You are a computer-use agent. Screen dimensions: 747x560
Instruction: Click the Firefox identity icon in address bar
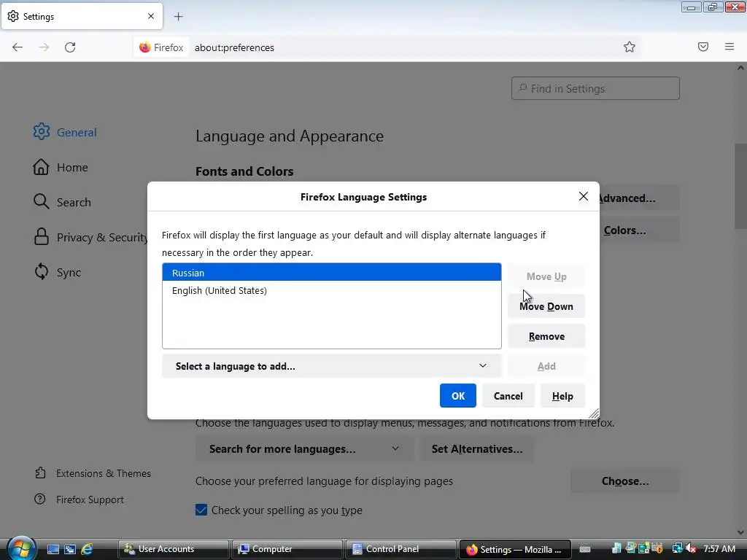click(x=161, y=47)
